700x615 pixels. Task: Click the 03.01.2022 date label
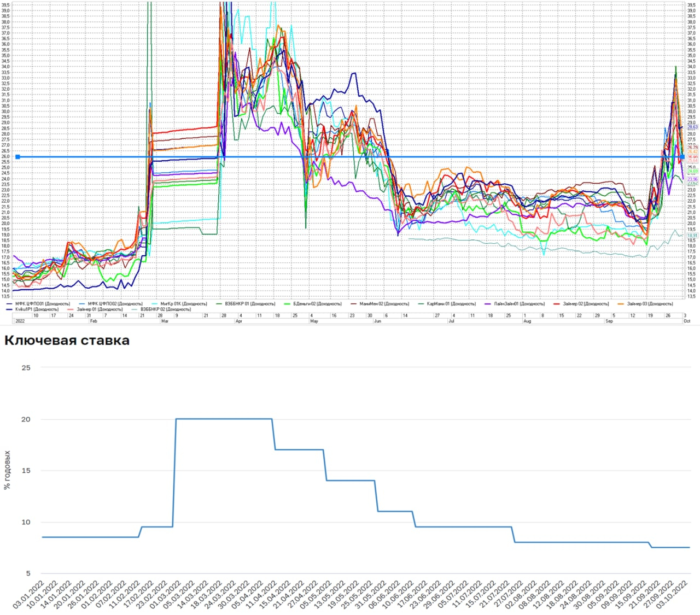pyautogui.click(x=27, y=596)
